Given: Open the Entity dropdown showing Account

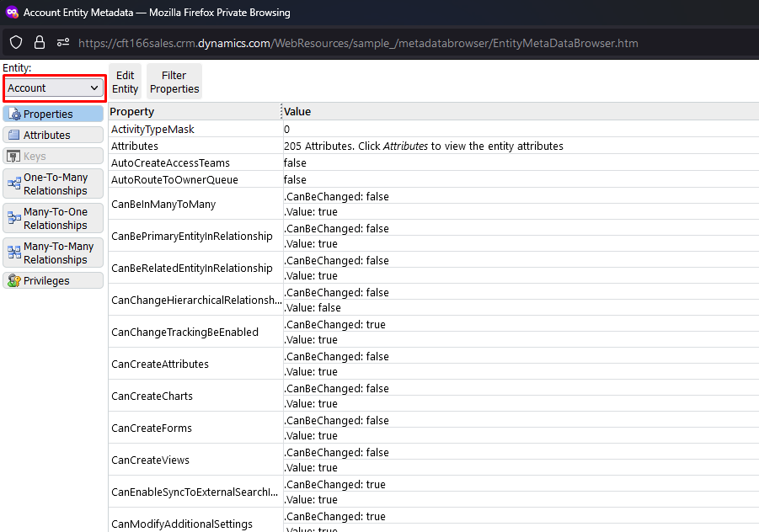Looking at the screenshot, I should (54, 88).
